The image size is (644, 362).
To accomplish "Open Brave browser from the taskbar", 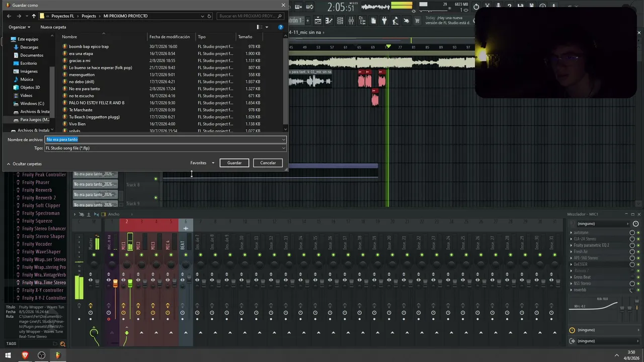I will pyautogui.click(x=25, y=355).
